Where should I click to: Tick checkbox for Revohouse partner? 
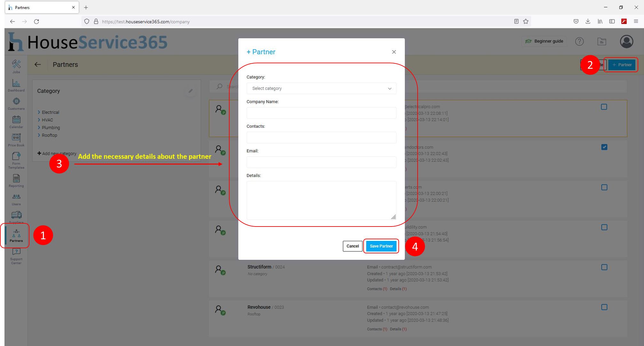pos(604,307)
